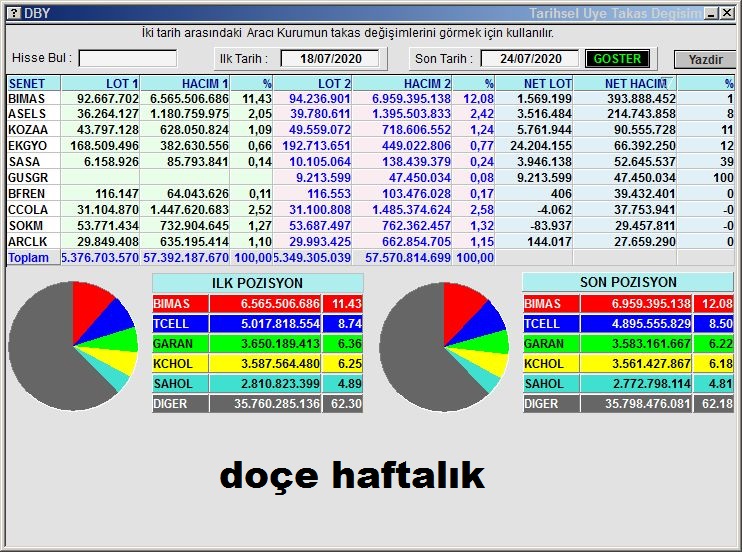Click red BIMAS swatch in SON POZISYON
Screen dimensions: 742x552
click(x=551, y=303)
